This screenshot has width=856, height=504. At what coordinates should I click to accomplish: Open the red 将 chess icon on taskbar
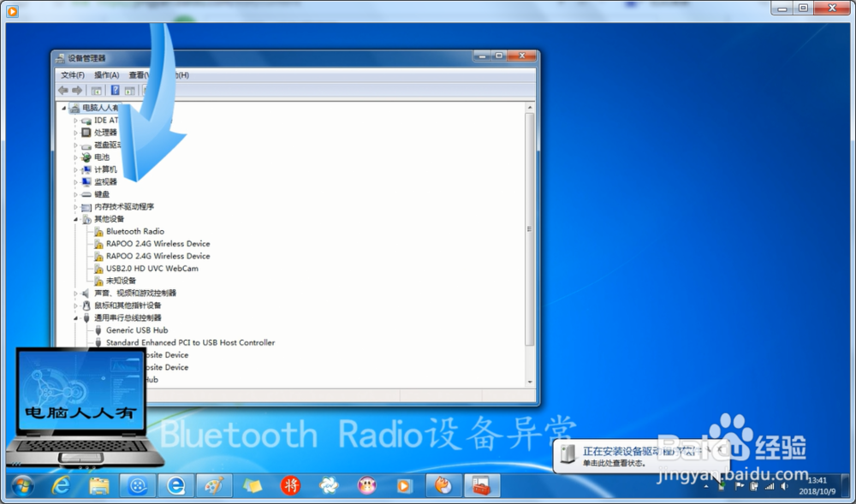pyautogui.click(x=290, y=485)
